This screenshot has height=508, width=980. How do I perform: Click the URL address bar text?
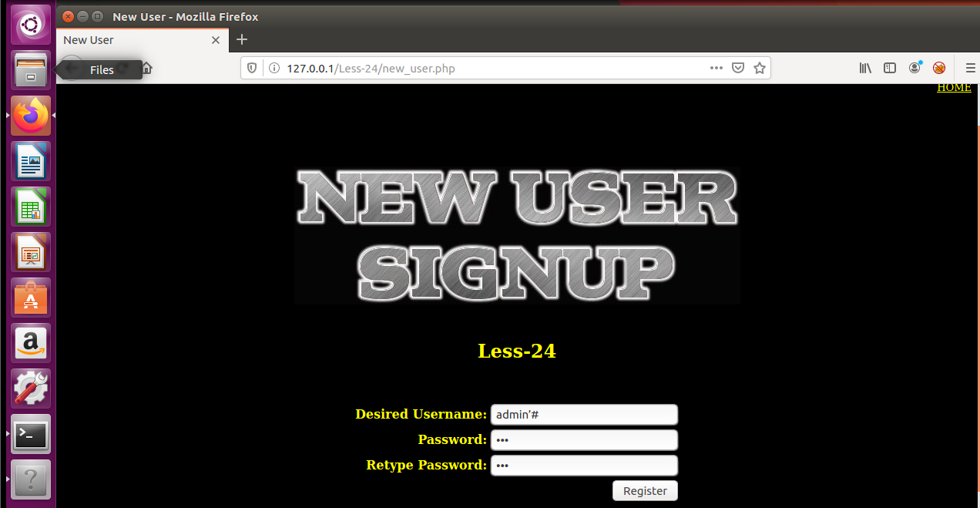371,69
